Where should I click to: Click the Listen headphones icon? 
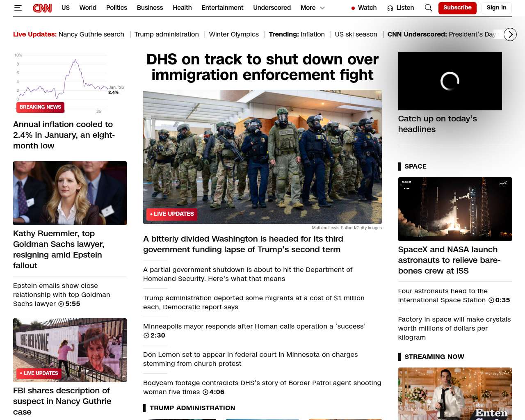[390, 8]
